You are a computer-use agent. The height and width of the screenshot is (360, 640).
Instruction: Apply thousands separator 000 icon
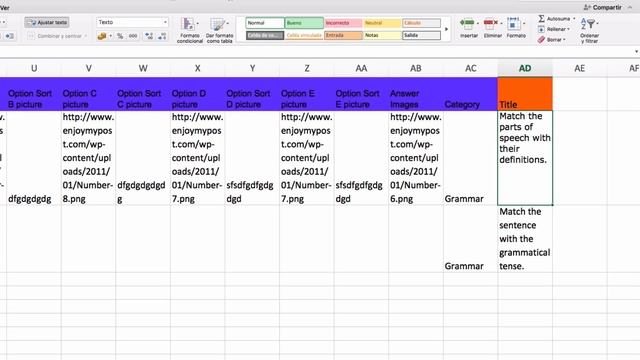pos(133,36)
